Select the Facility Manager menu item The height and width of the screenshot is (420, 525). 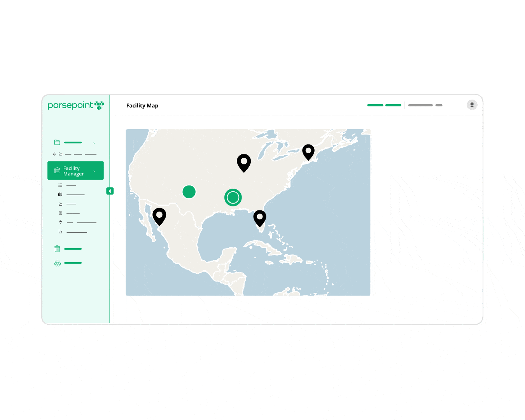[x=73, y=171]
